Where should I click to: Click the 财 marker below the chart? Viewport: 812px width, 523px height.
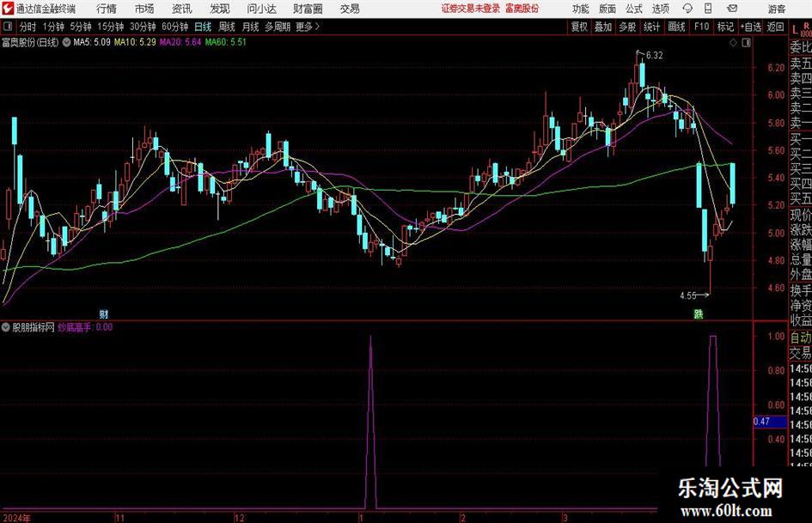pos(104,313)
